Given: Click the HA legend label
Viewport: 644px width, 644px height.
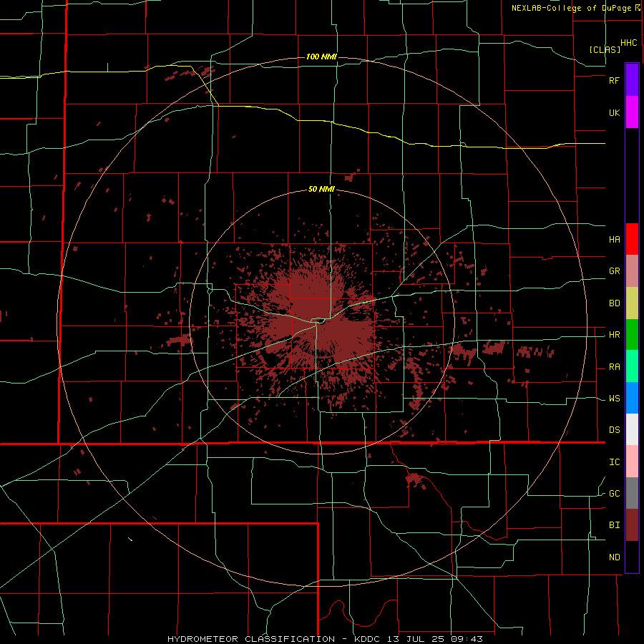Looking at the screenshot, I should [x=614, y=240].
